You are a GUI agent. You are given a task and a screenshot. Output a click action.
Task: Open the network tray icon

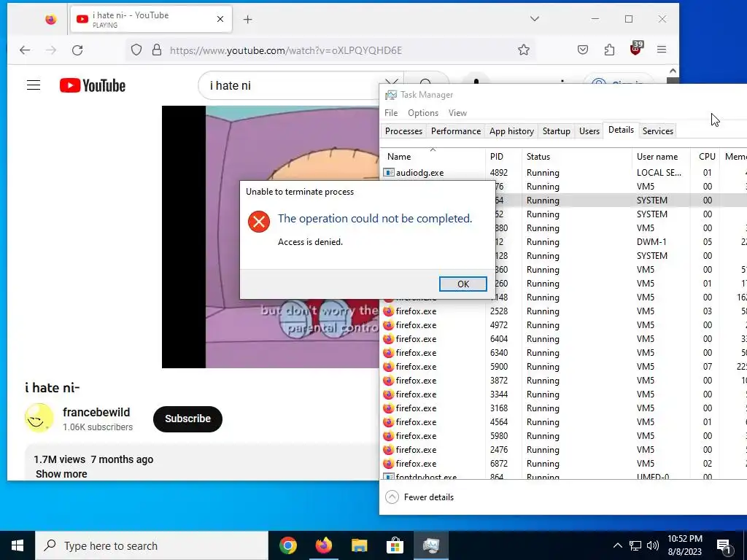coord(635,545)
